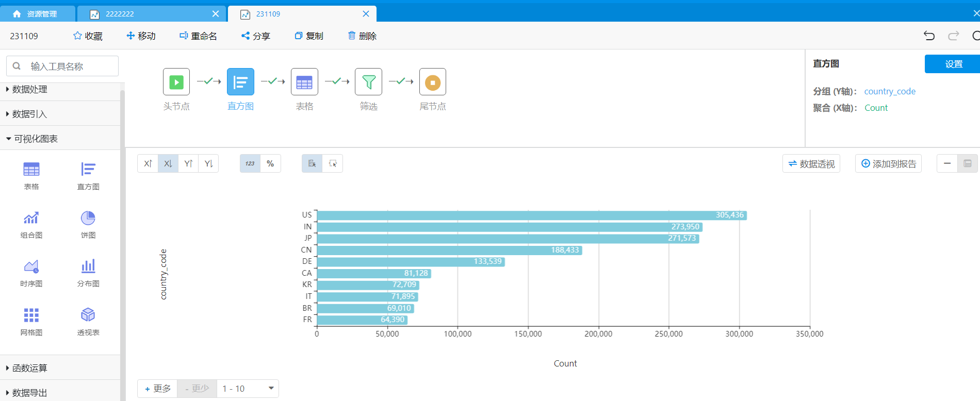
Task: Click the minus collapse chart button
Action: pos(947,163)
